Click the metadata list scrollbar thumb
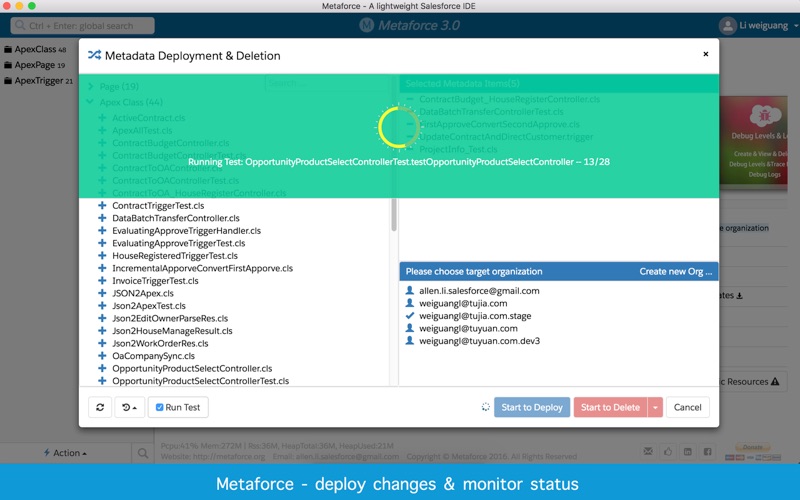The width and height of the screenshot is (800, 500). coord(393,214)
